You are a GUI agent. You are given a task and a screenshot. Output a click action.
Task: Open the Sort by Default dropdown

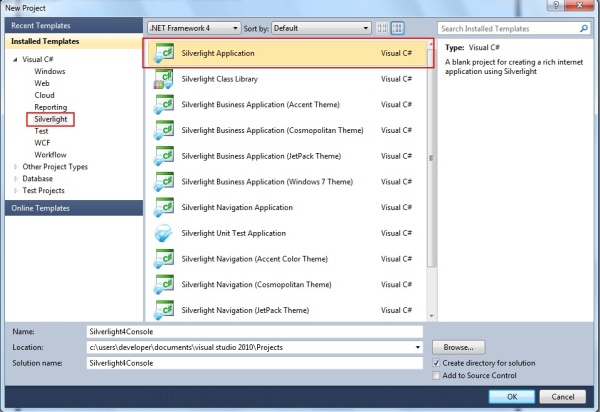[321, 28]
